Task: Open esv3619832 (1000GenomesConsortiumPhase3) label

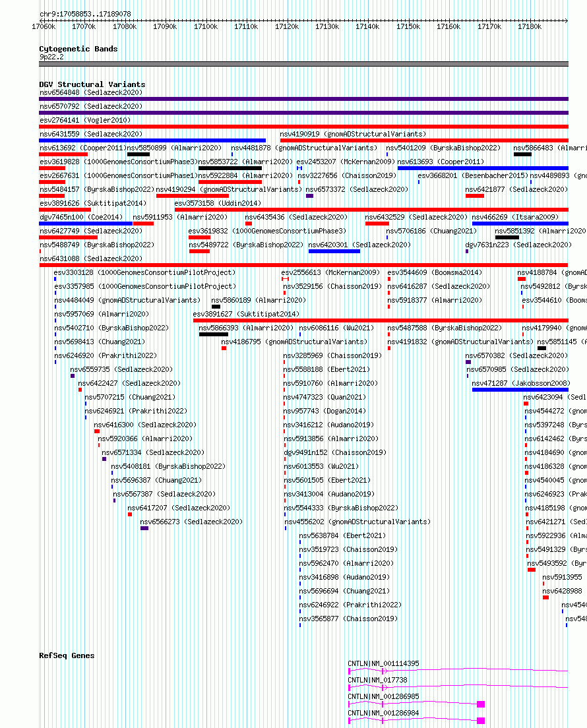Action: 267,231
